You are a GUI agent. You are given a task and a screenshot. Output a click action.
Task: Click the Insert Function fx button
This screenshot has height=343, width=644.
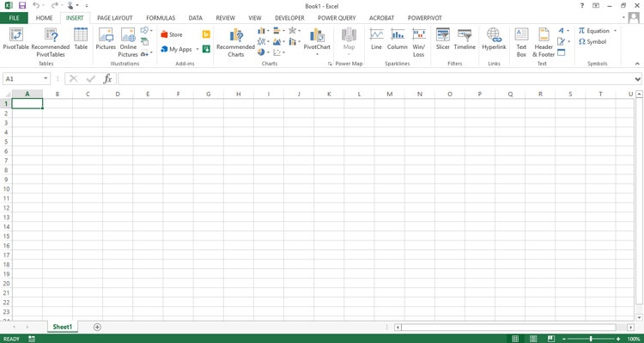[x=107, y=78]
